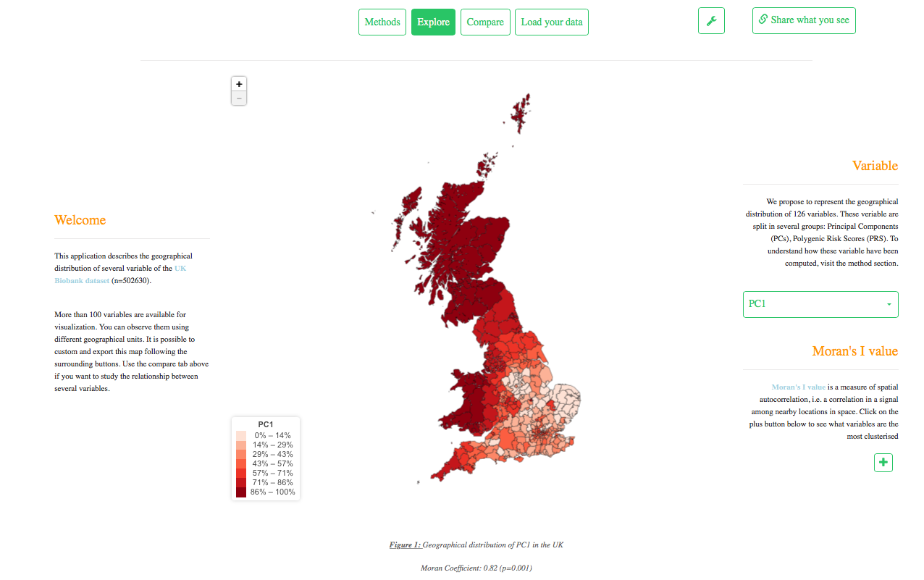Switch to the Methods tab
This screenshot has height=580, width=924.
click(382, 22)
